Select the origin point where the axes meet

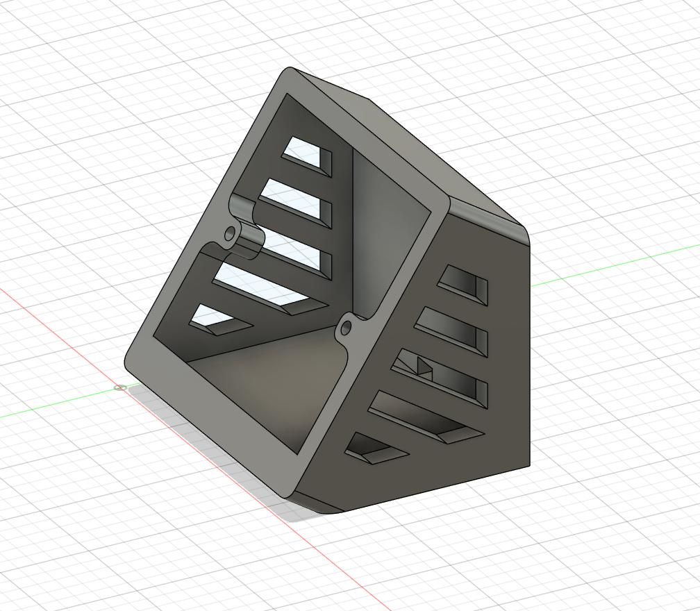coord(120,387)
